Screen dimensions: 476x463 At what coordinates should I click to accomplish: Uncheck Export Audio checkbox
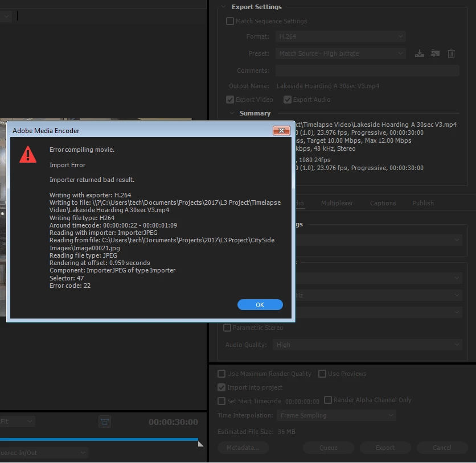click(288, 100)
